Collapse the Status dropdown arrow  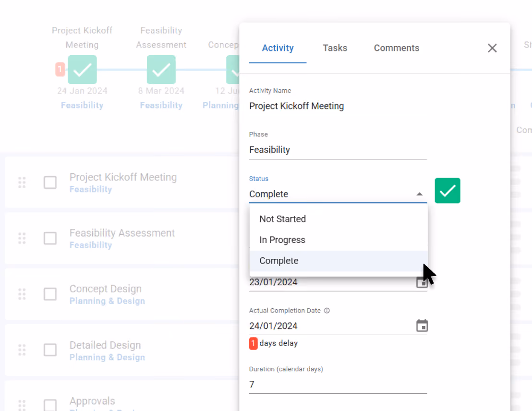419,194
